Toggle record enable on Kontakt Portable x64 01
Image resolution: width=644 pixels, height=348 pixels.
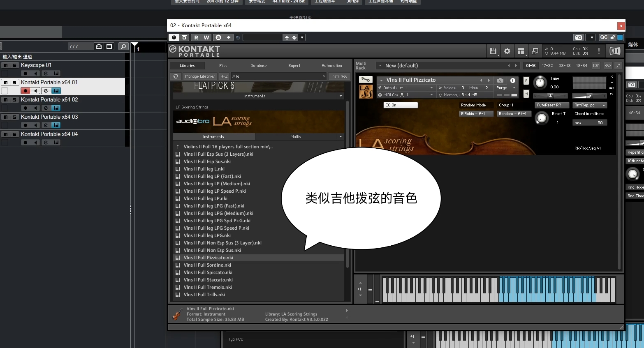pyautogui.click(x=25, y=91)
